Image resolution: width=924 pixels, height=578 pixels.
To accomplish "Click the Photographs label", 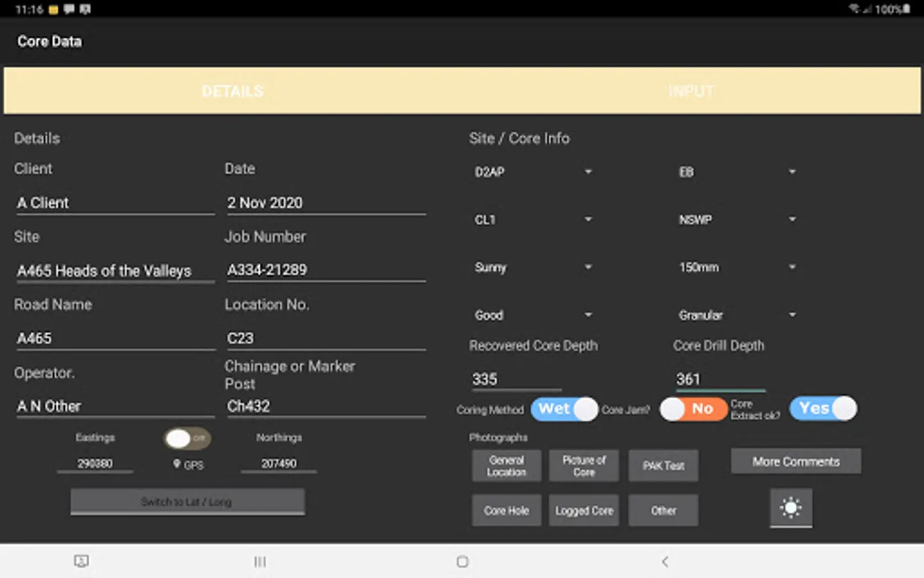I will pos(498,437).
